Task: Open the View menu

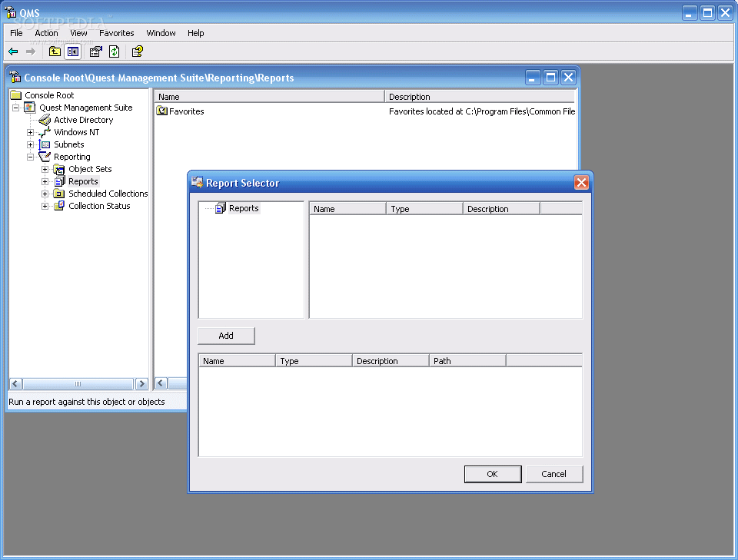Action: pos(78,33)
